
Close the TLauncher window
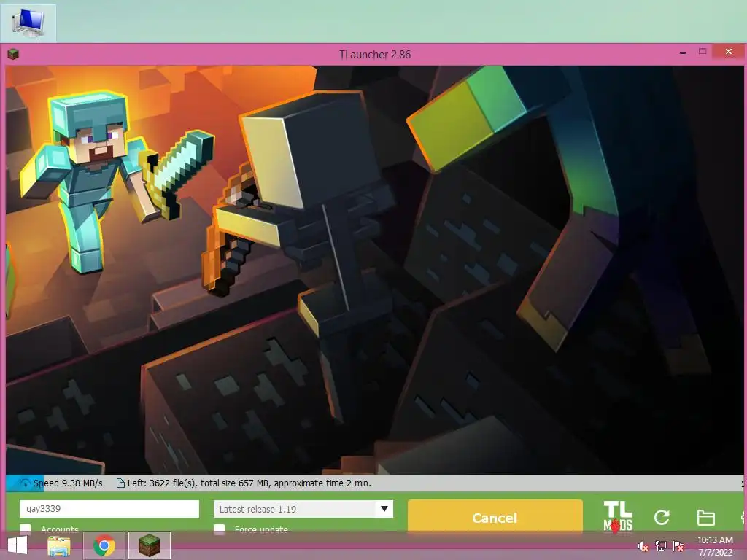729,52
